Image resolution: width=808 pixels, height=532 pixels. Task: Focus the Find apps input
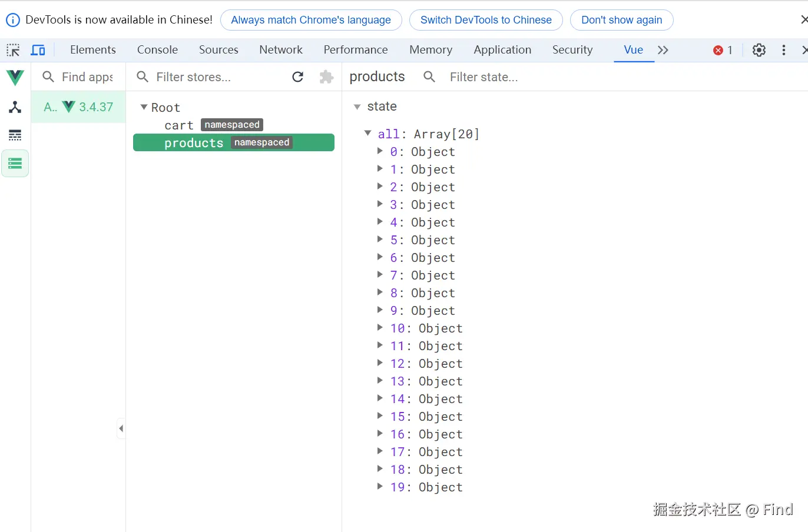[x=87, y=77]
